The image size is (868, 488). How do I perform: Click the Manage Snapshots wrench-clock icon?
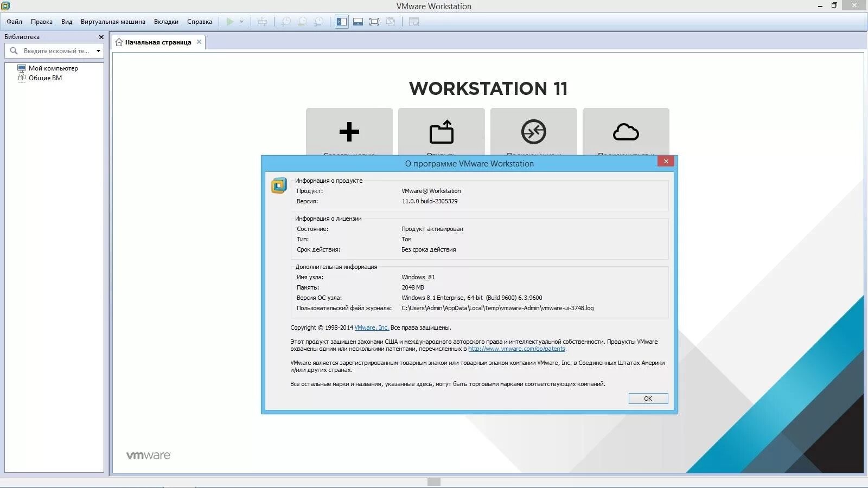coord(319,22)
